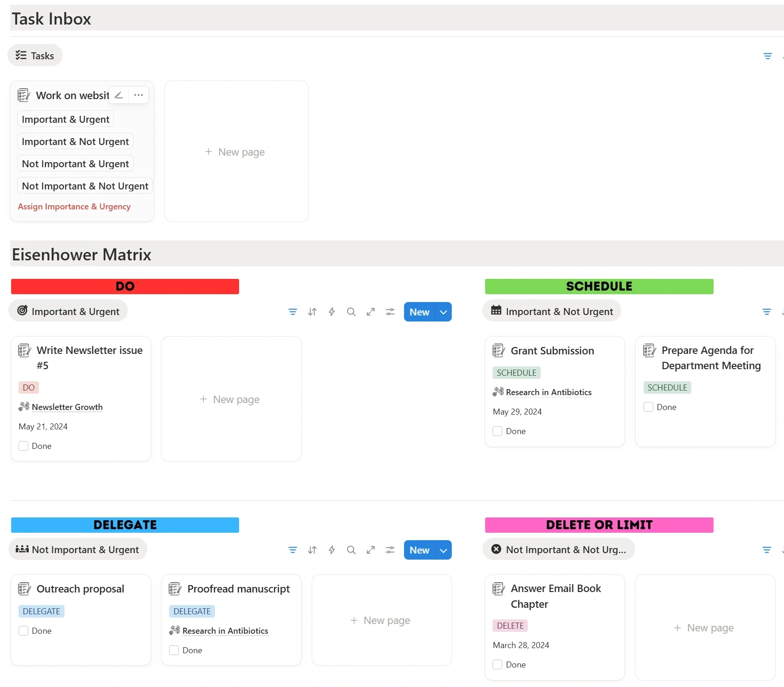Open the automations lightning icon in DELEGATE quadrant

(x=331, y=550)
